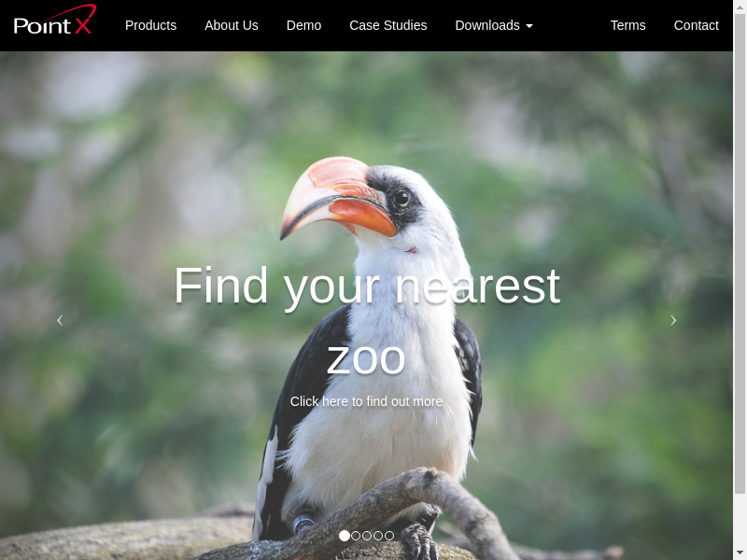Screen dimensions: 747x560
Task: Advance to next carousel slide arrow
Action: pos(673,320)
